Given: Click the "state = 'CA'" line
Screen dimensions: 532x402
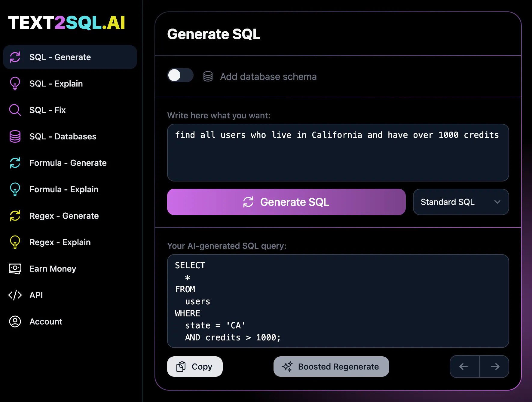Looking at the screenshot, I should 215,325.
